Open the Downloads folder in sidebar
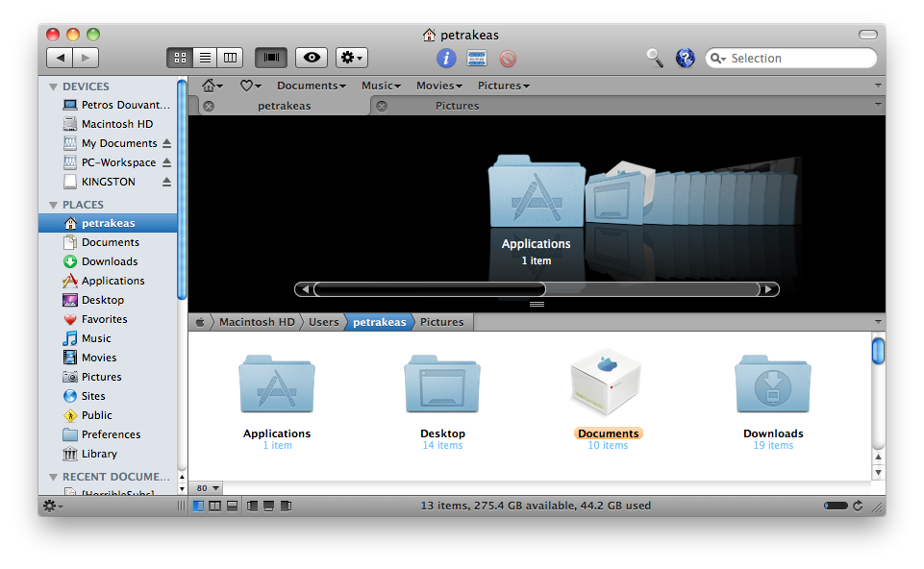Screen dimensions: 924x569 click(x=109, y=261)
